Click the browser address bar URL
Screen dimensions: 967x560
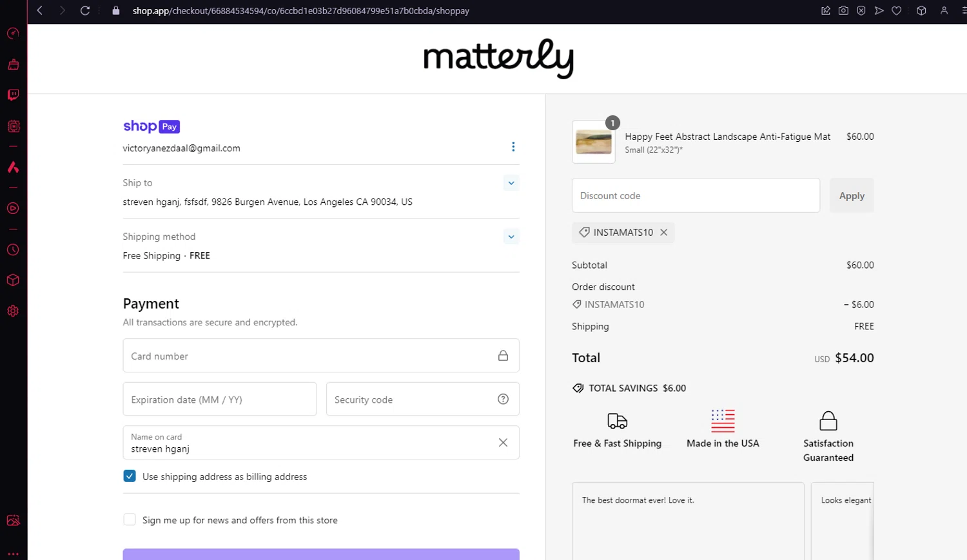click(301, 11)
